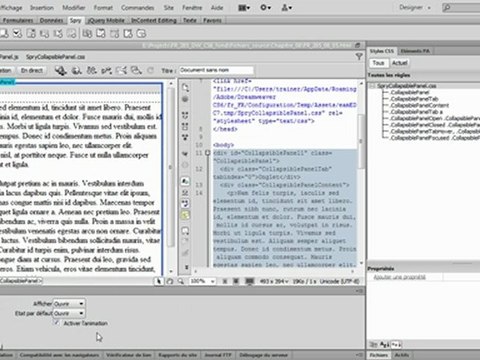This screenshot has height=360, width=480.
Task: Open the Extend Dreamweaver gear menu
Action: pyautogui.click(x=265, y=7)
